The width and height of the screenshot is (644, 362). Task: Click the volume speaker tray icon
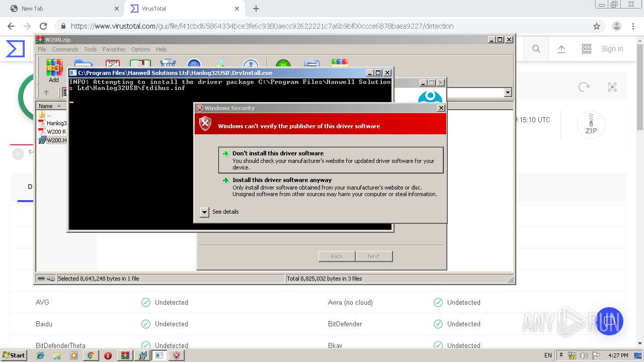(x=584, y=355)
